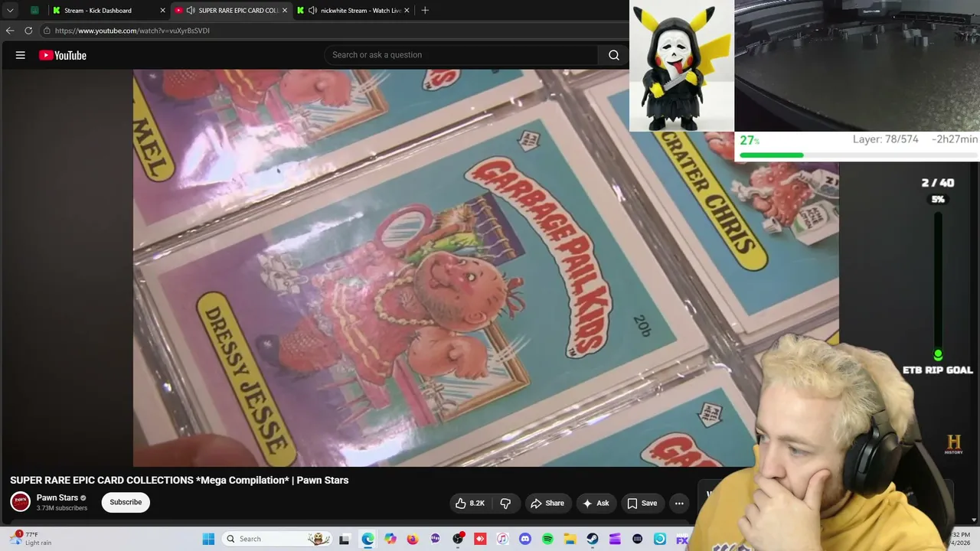Viewport: 980px width, 551px height.
Task: Open the OBS Studio taskbar icon
Action: pyautogui.click(x=458, y=539)
